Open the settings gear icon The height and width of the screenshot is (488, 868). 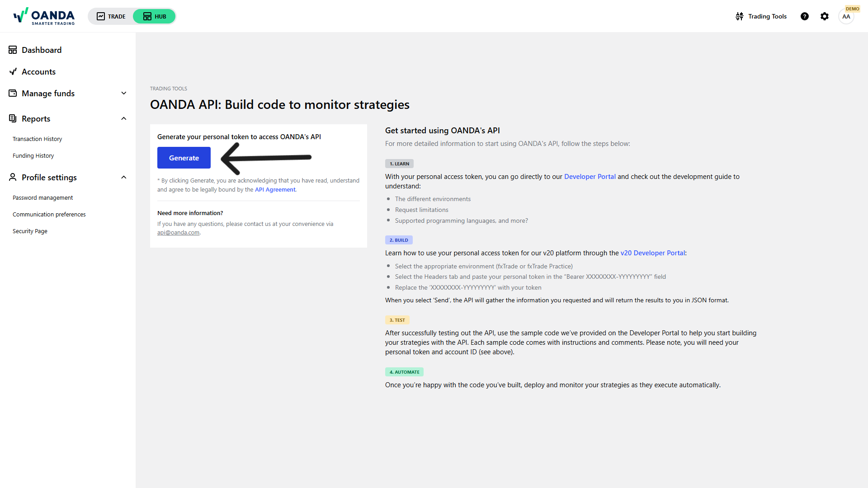(825, 16)
